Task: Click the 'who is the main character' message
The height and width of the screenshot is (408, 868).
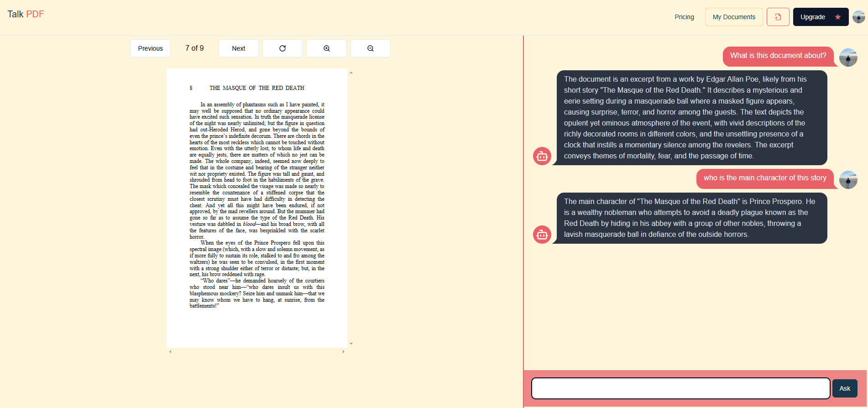Action: [765, 178]
